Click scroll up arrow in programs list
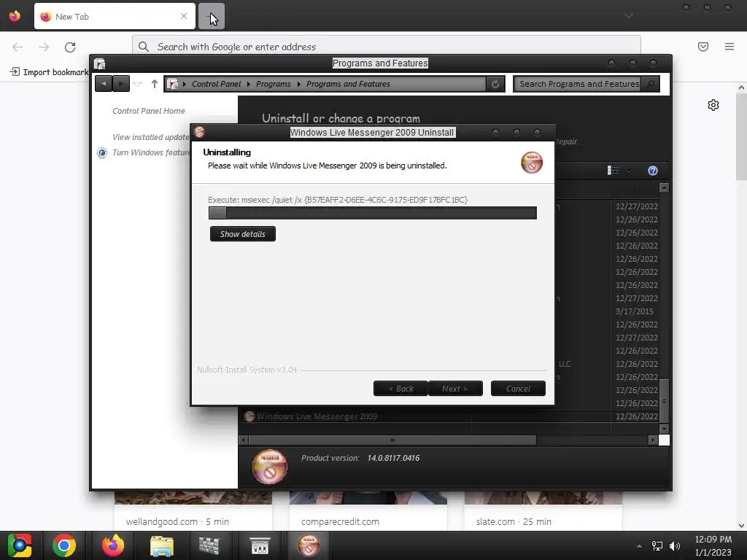747x560 pixels. (664, 188)
